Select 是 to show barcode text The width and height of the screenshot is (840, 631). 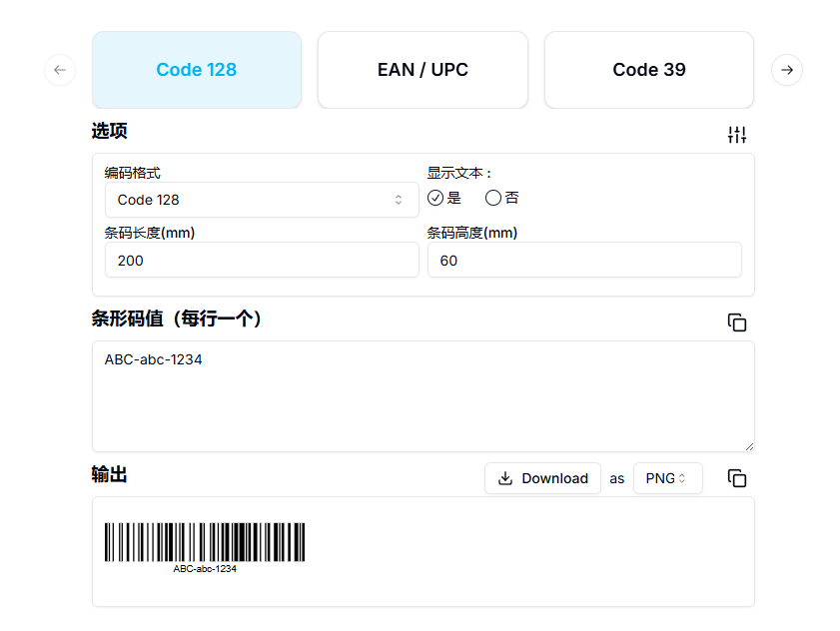[435, 198]
